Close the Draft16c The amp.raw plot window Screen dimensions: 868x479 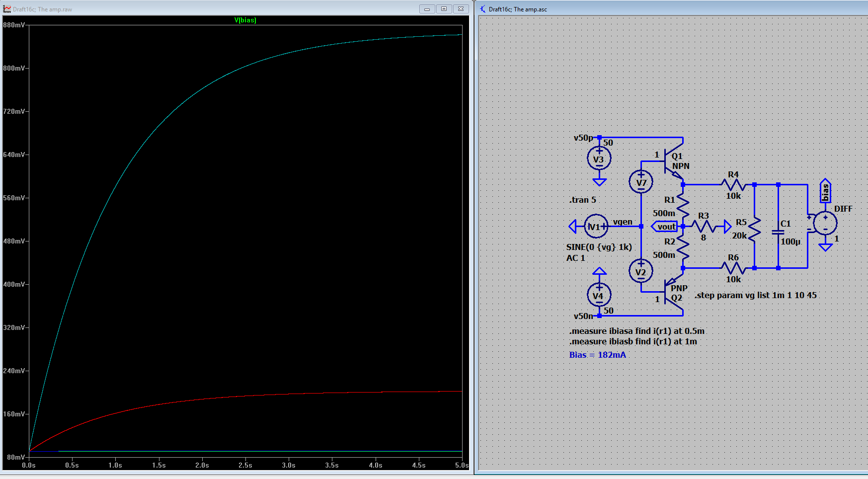[461, 9]
